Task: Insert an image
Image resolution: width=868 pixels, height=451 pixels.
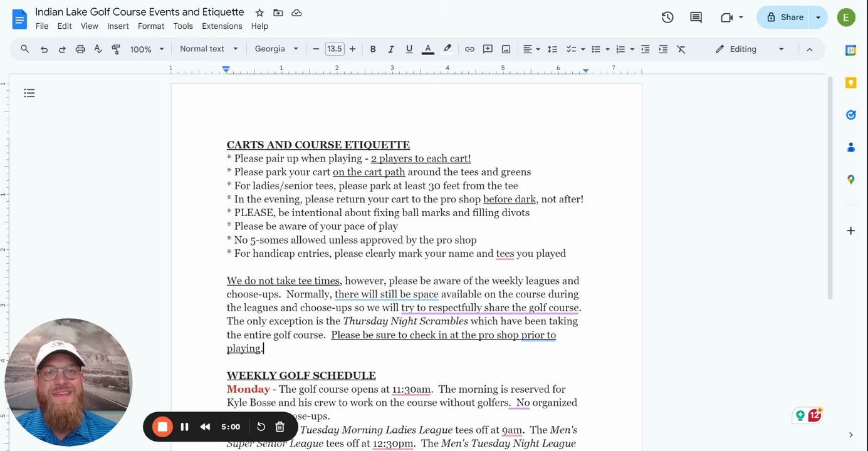Action: 506,49
